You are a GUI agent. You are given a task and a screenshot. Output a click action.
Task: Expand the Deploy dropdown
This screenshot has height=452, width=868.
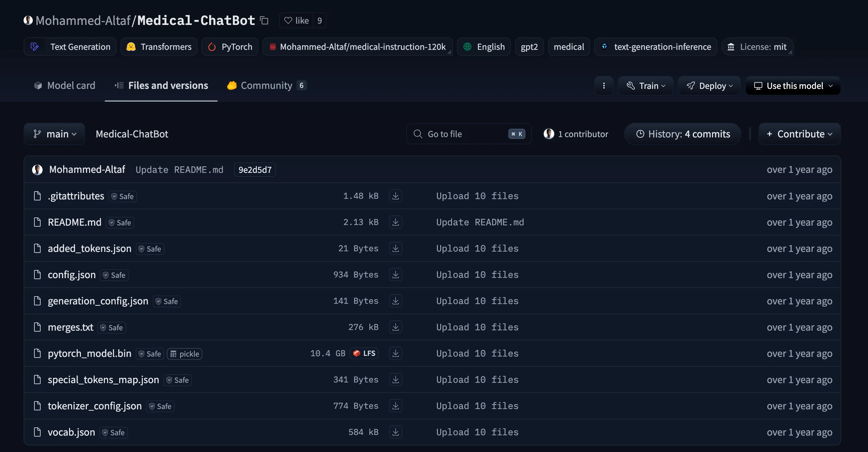click(x=709, y=86)
